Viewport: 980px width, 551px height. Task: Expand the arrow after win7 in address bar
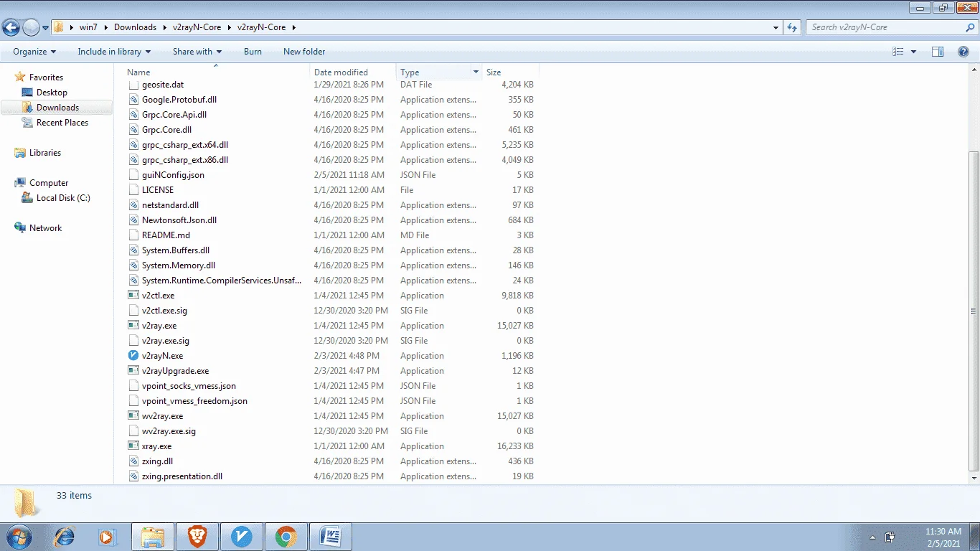(x=105, y=28)
